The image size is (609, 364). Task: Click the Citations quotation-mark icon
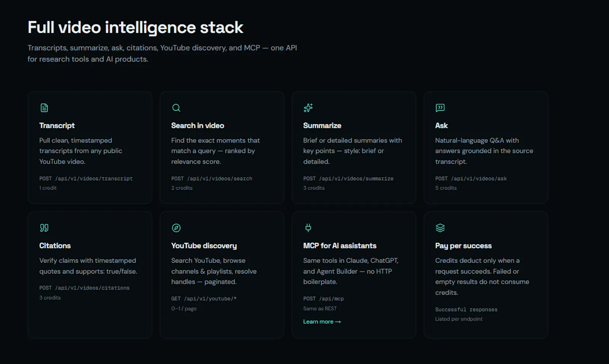44,228
